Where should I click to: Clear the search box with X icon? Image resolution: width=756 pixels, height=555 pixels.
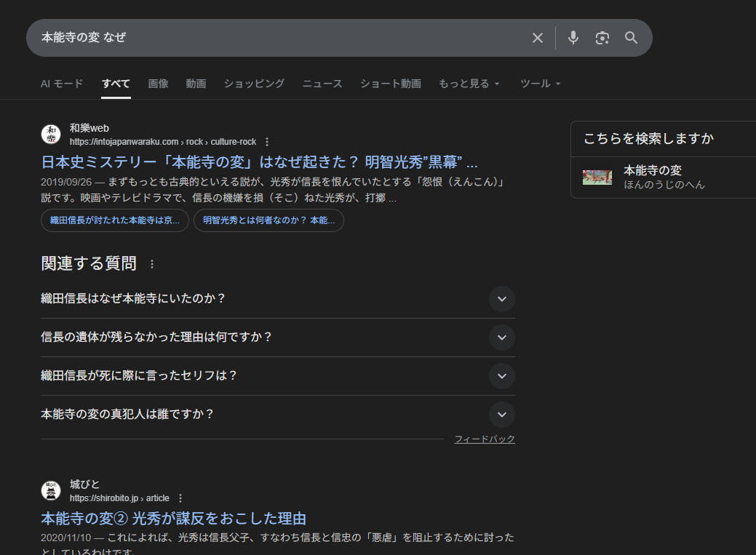[538, 38]
